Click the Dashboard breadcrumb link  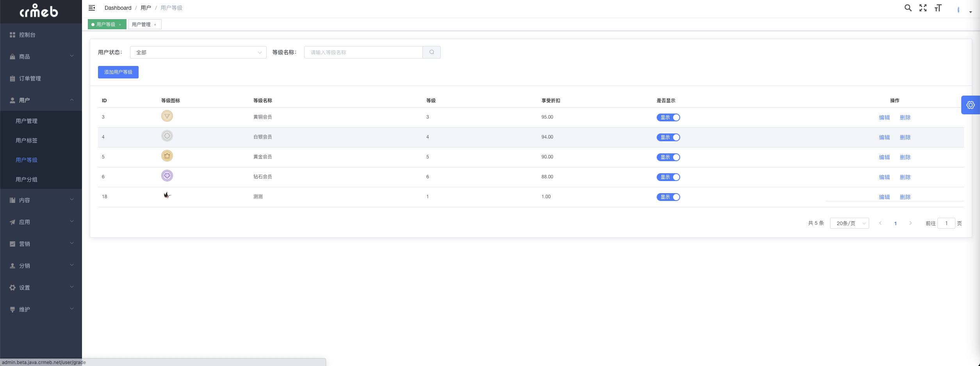pos(118,8)
